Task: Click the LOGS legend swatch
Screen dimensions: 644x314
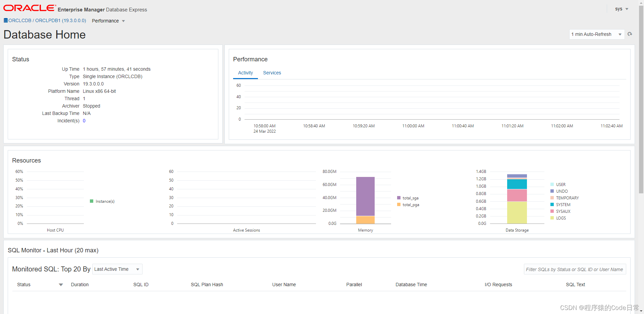Action: coord(552,218)
